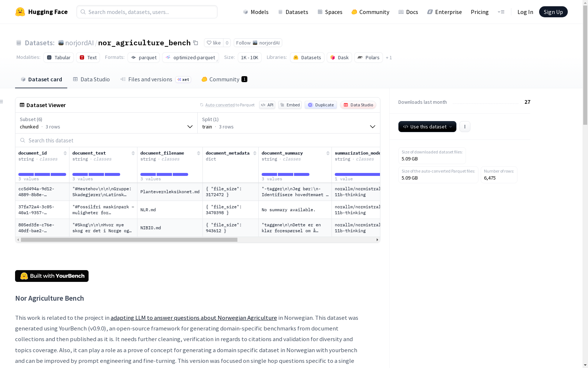Click the Embed button
The height and width of the screenshot is (368, 588).
tap(290, 105)
